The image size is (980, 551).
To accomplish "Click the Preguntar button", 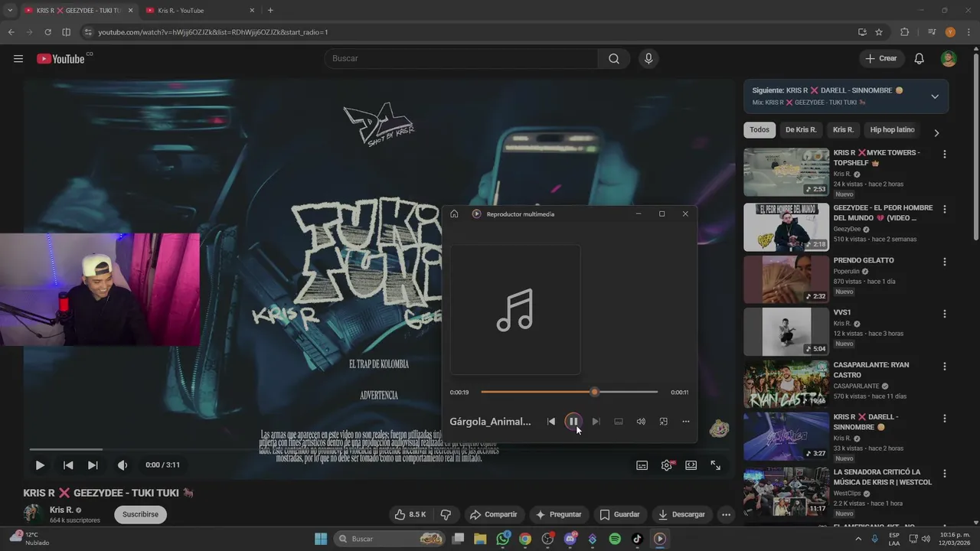I will pos(558,514).
